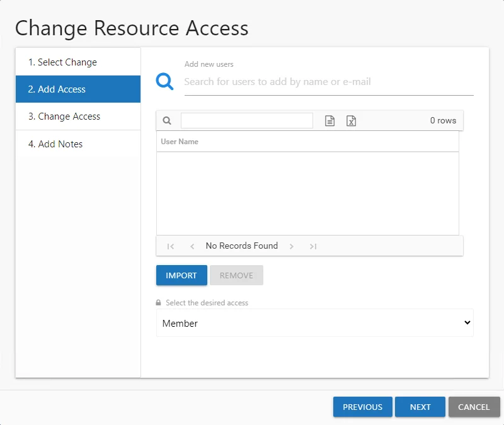Image resolution: width=504 pixels, height=425 pixels.
Task: Export the user list to Excel file
Action: (351, 121)
